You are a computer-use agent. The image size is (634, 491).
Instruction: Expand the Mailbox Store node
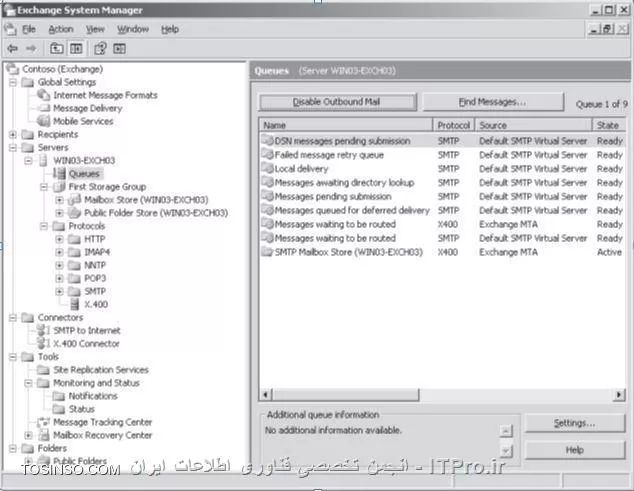pos(59,200)
